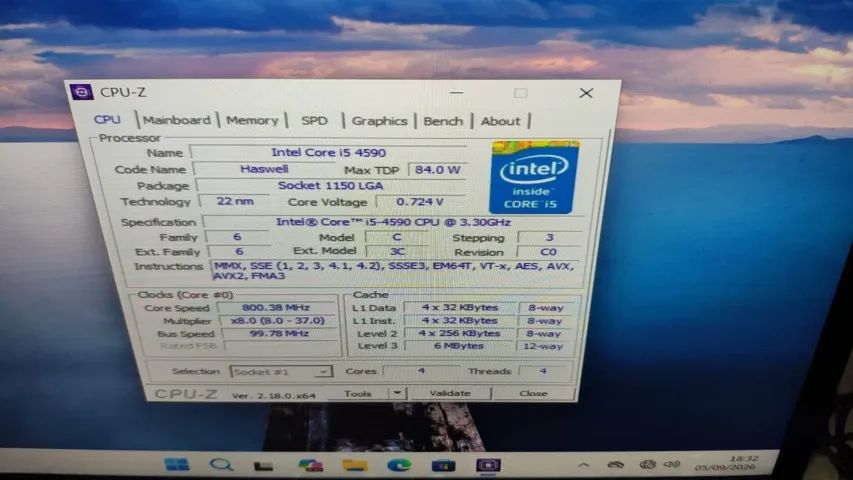Screen dimensions: 853x480
Task: Click the Validate button
Action: point(450,393)
